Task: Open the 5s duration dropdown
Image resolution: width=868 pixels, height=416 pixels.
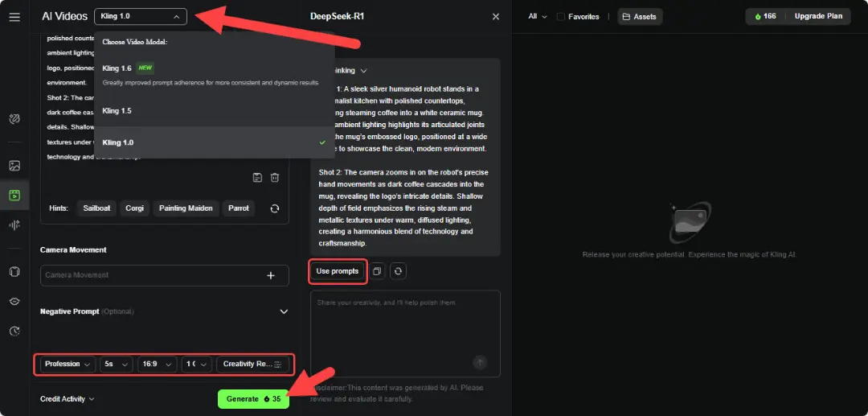Action: 117,364
